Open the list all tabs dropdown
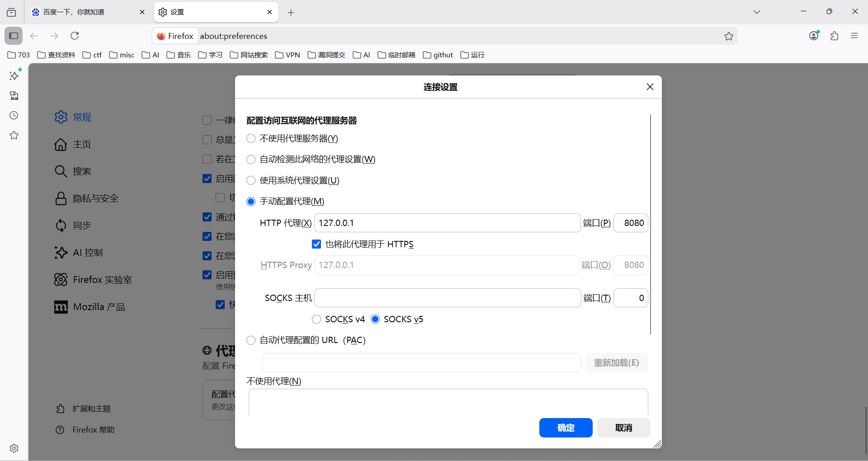 click(x=757, y=12)
